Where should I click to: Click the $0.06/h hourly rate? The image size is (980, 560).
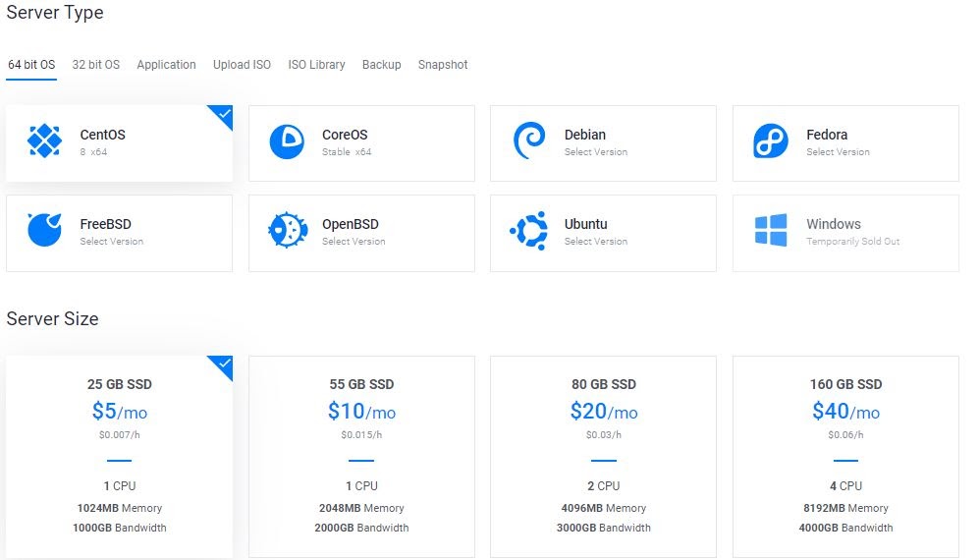pyautogui.click(x=845, y=435)
